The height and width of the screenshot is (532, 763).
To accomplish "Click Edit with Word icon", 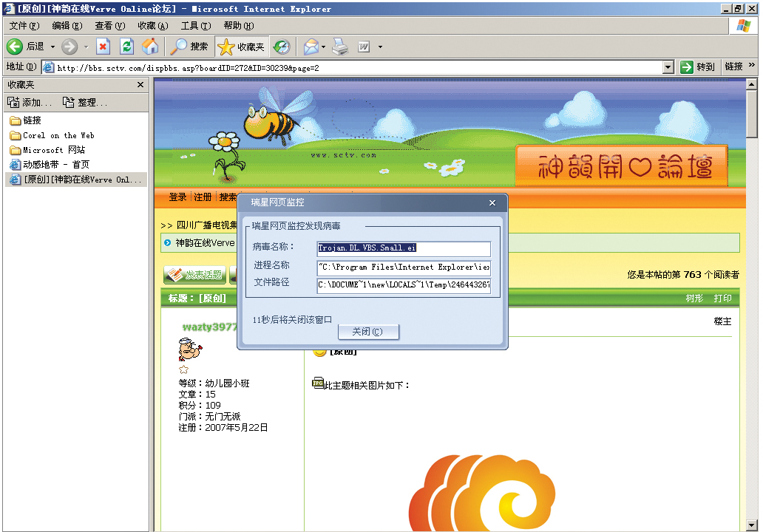I will tap(364, 47).
